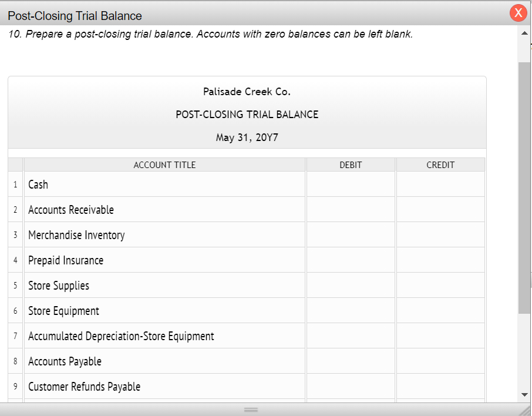Click Customer Refunds Payable debit cell
Viewport: 532px width, 416px height.
click(x=351, y=386)
